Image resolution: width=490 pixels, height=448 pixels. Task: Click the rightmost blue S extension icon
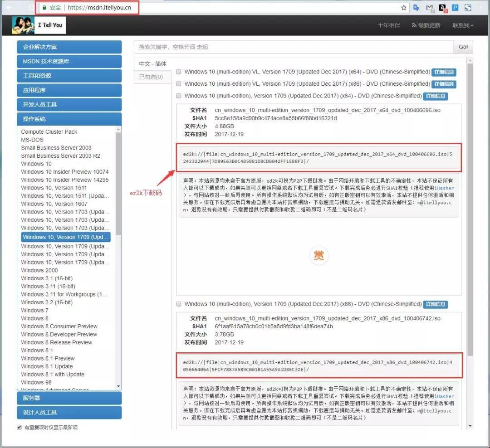468,8
